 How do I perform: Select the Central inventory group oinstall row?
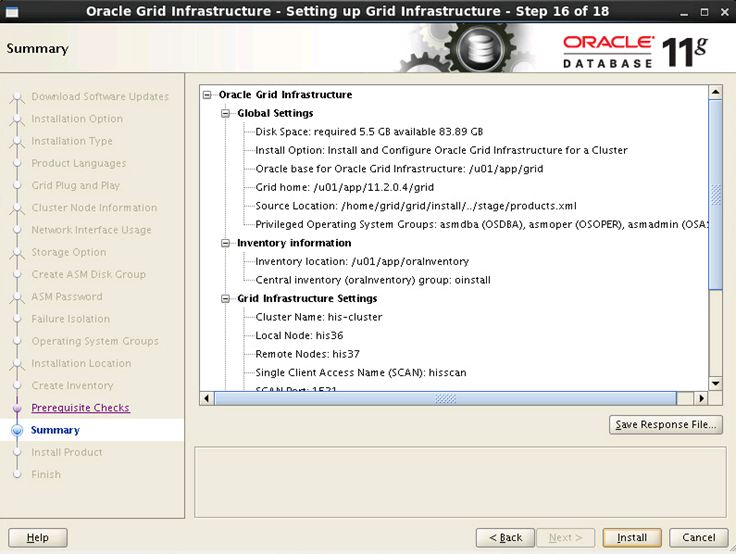(373, 280)
